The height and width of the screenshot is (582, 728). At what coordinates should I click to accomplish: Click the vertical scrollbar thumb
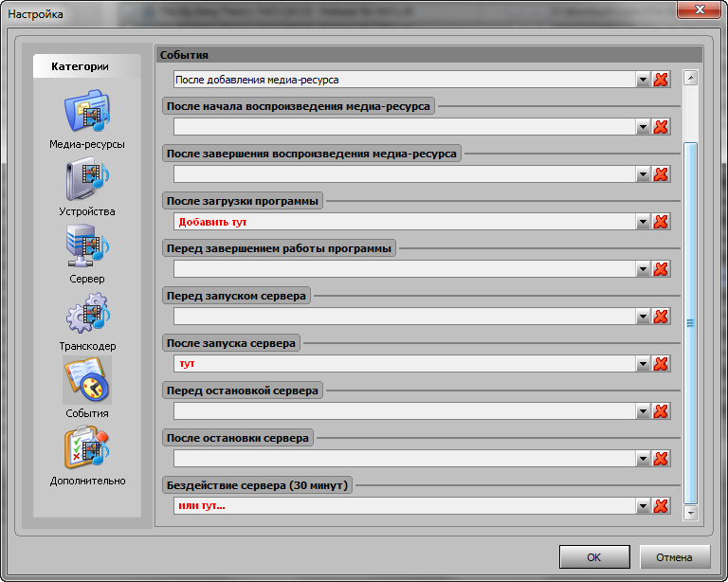(690, 323)
